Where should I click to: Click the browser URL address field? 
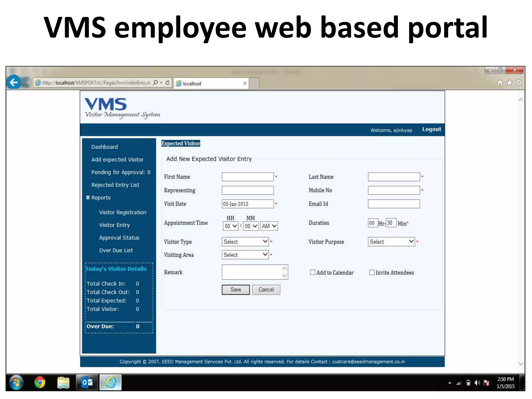96,83
